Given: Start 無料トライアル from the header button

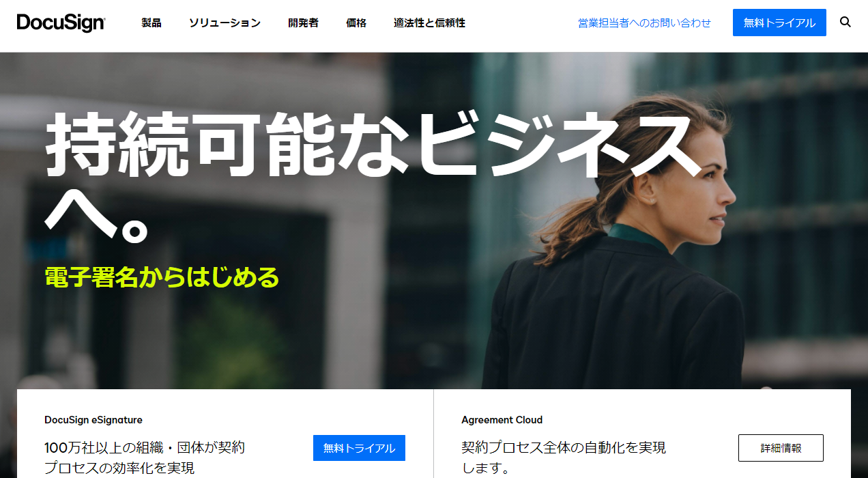Looking at the screenshot, I should [779, 23].
